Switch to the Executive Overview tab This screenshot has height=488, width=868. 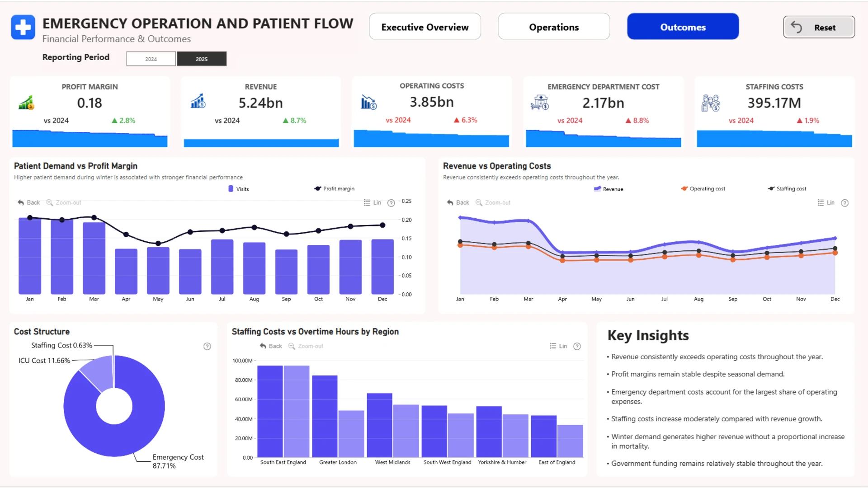point(425,27)
